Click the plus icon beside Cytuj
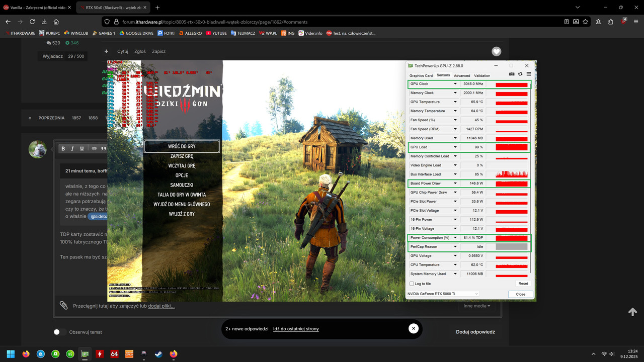Screen dimensions: 644x362 click(106, 51)
